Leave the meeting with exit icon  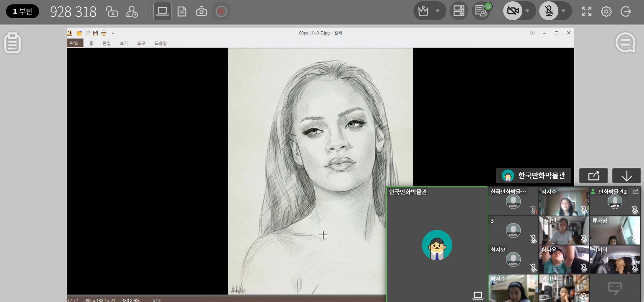[x=626, y=11]
